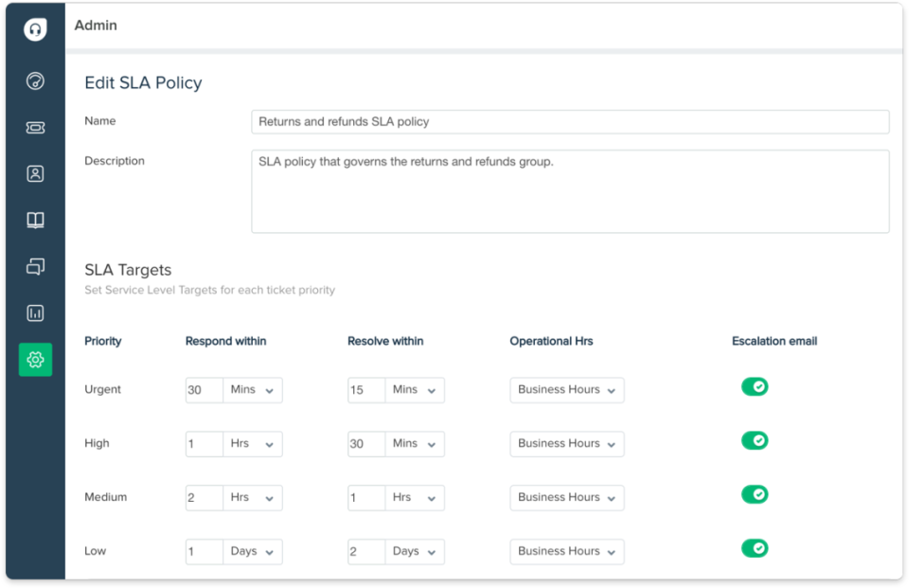Open the Forums chat icon
Screen dimensions: 909x588
[x=34, y=266]
